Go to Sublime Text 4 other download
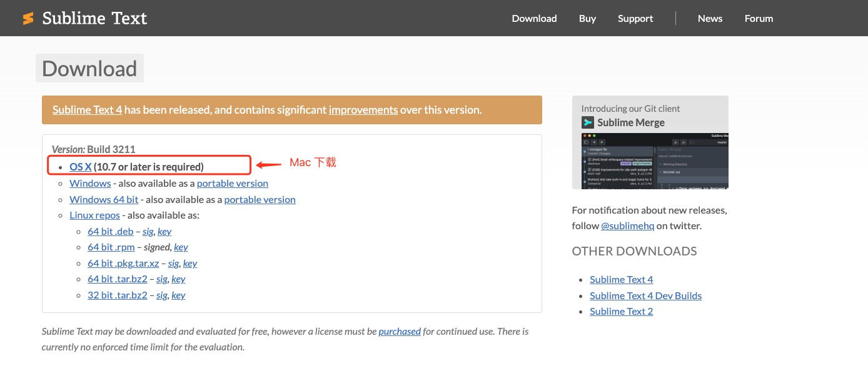Viewport: 868px width, 371px height. [x=621, y=279]
